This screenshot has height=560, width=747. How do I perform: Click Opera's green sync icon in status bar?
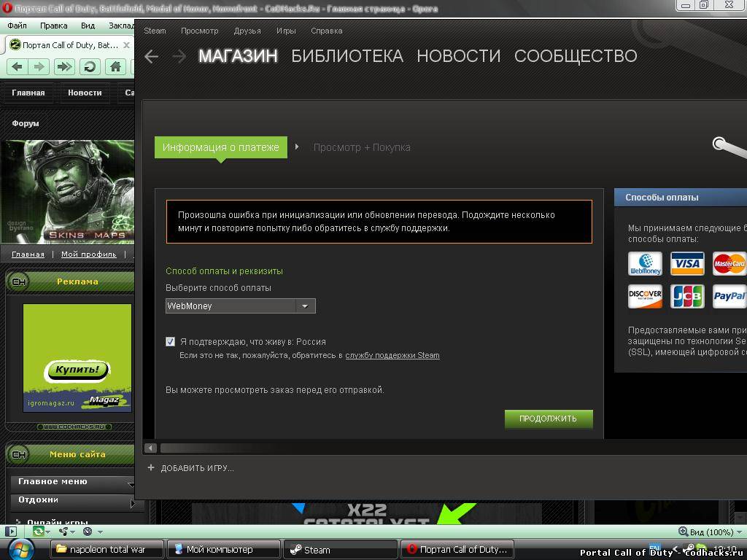click(37, 532)
